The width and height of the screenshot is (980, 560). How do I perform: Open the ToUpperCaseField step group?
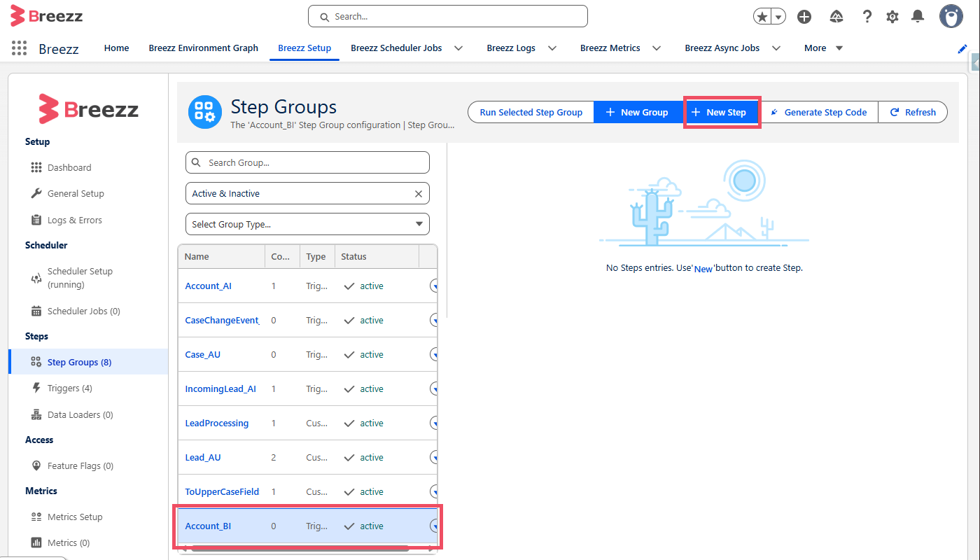pyautogui.click(x=222, y=491)
